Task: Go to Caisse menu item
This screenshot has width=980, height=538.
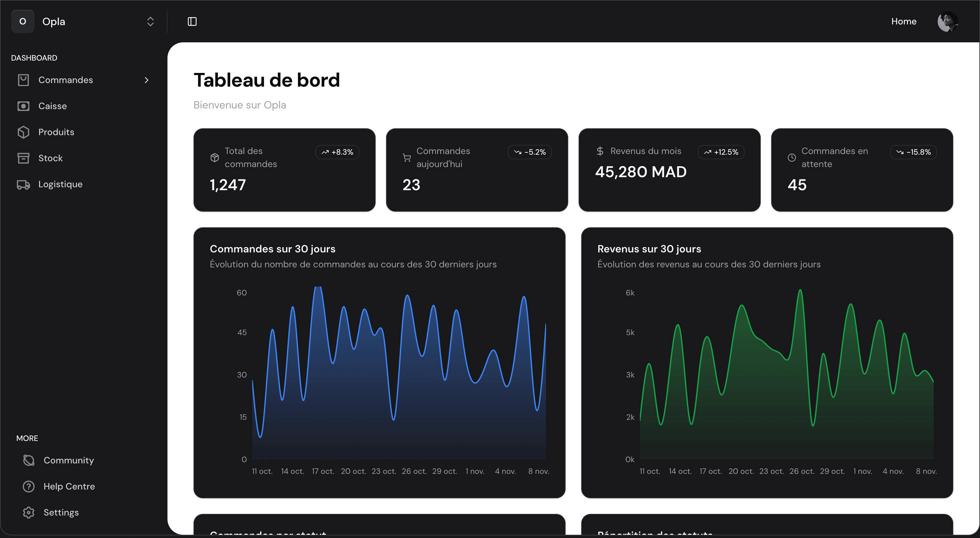Action: pyautogui.click(x=52, y=106)
